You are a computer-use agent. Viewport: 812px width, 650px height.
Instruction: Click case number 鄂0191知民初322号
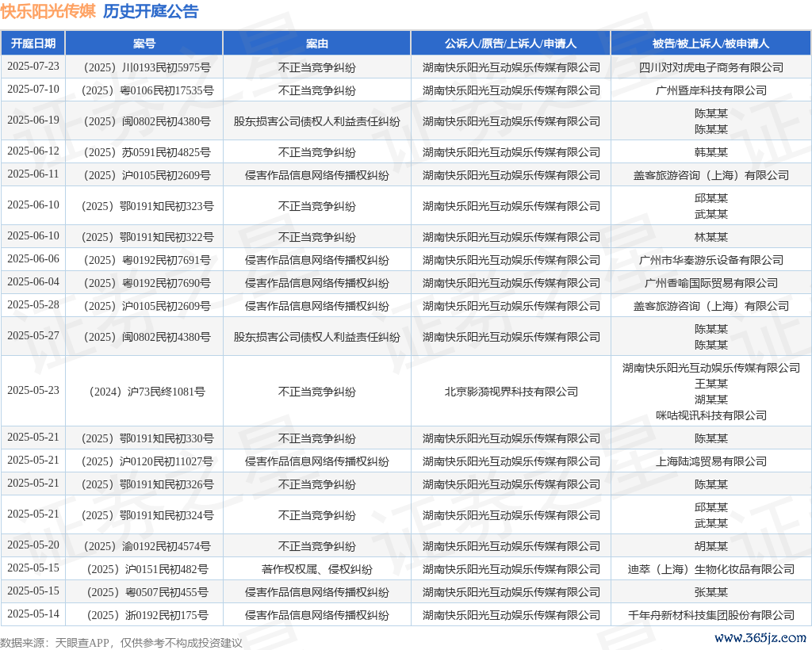click(x=147, y=237)
